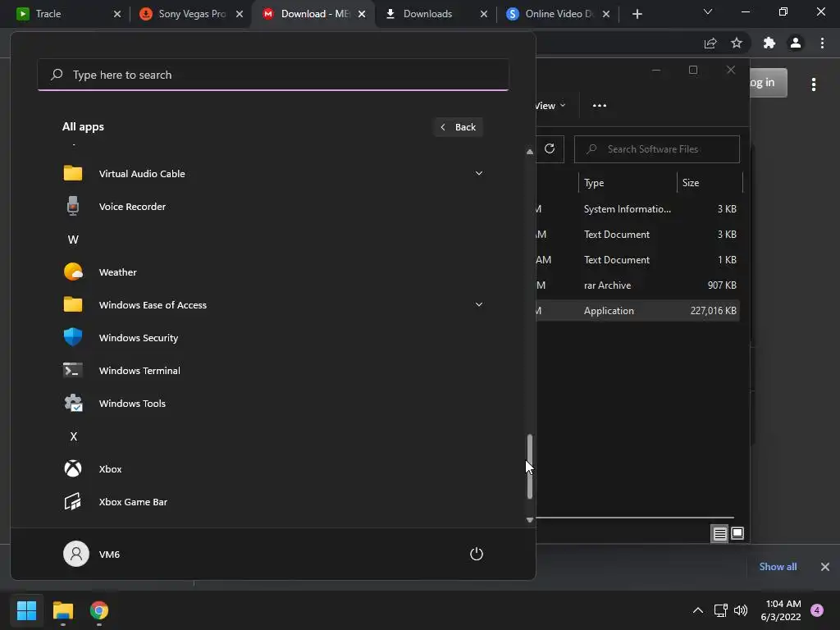Open the Chrome three-dot menu
840x630 pixels.
click(822, 43)
